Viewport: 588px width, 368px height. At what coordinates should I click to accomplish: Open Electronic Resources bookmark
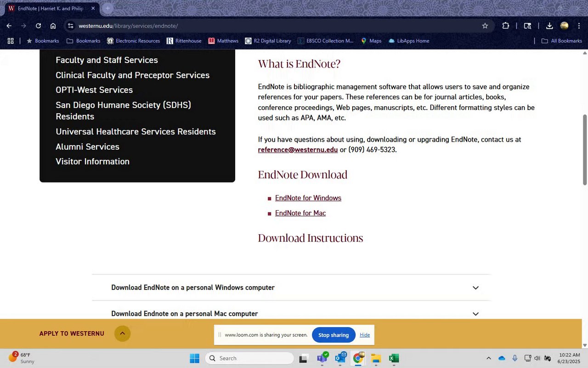133,41
